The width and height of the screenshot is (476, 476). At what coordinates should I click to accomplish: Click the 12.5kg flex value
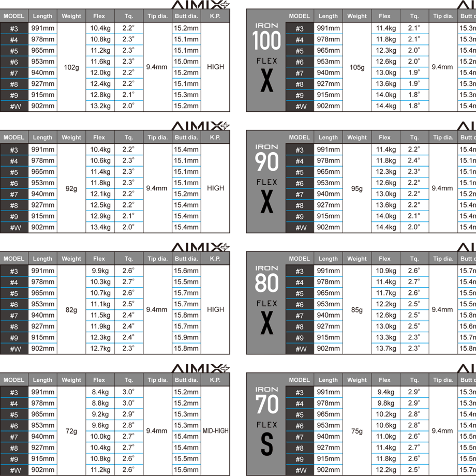[x=100, y=205]
